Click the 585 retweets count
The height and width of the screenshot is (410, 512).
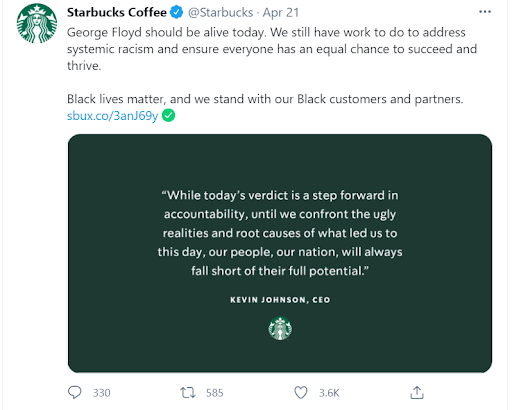(214, 393)
